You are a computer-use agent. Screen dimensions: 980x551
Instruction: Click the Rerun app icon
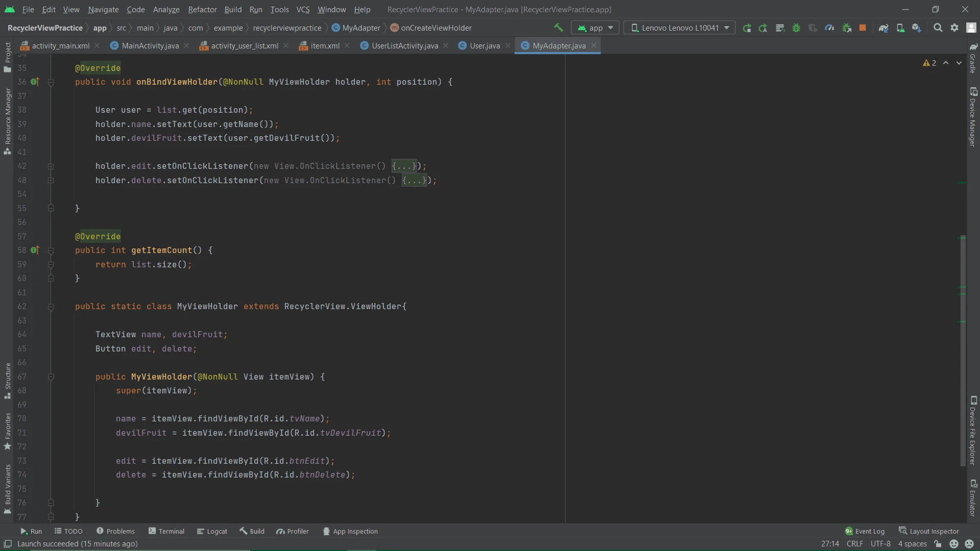pos(747,28)
